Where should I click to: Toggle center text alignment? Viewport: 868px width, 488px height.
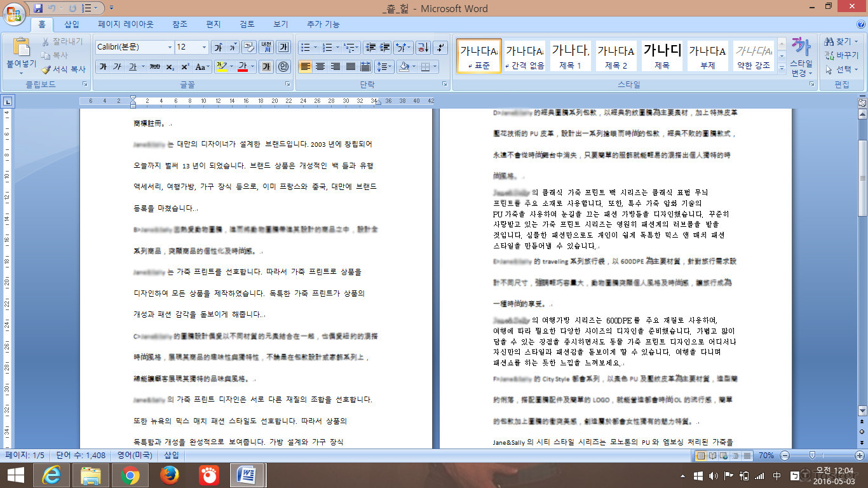tap(320, 67)
